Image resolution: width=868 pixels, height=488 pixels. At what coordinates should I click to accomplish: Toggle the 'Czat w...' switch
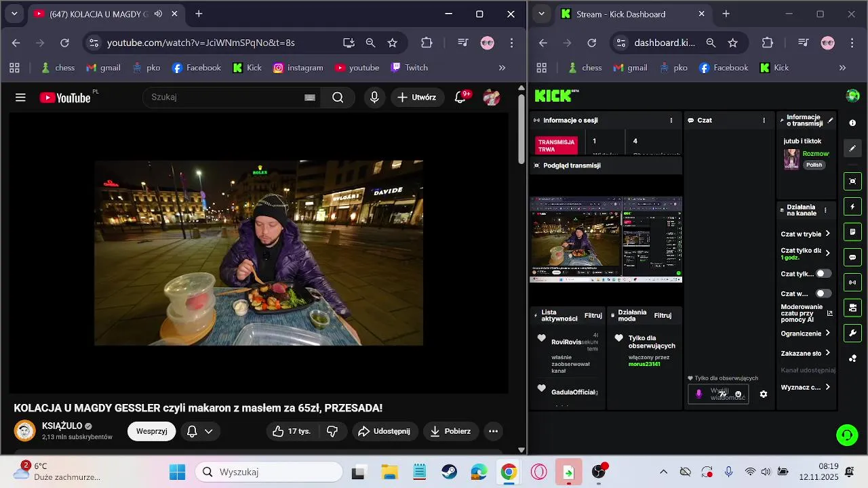[823, 293]
